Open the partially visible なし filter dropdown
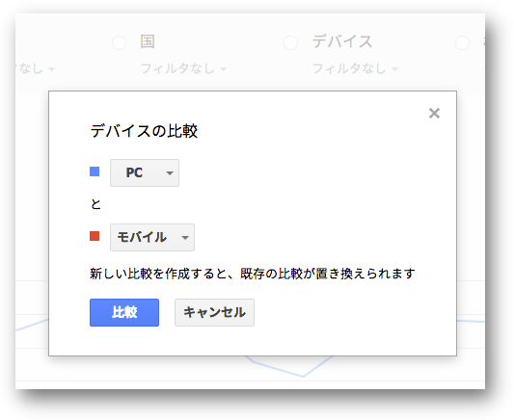This screenshot has height=420, width=514. click(x=36, y=68)
